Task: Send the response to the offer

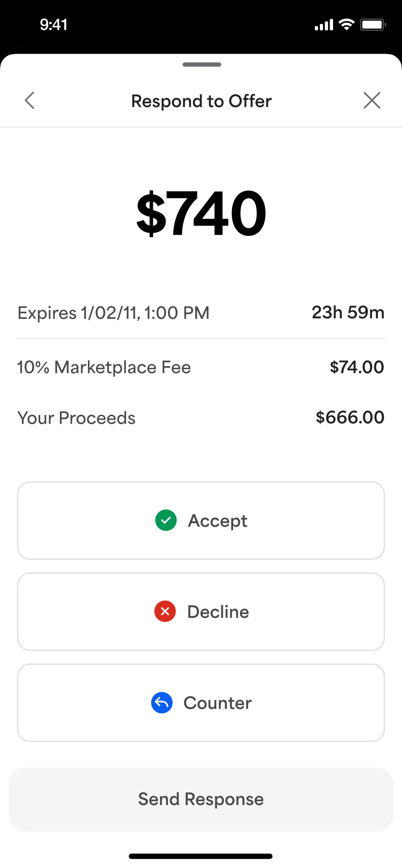Action: (201, 799)
